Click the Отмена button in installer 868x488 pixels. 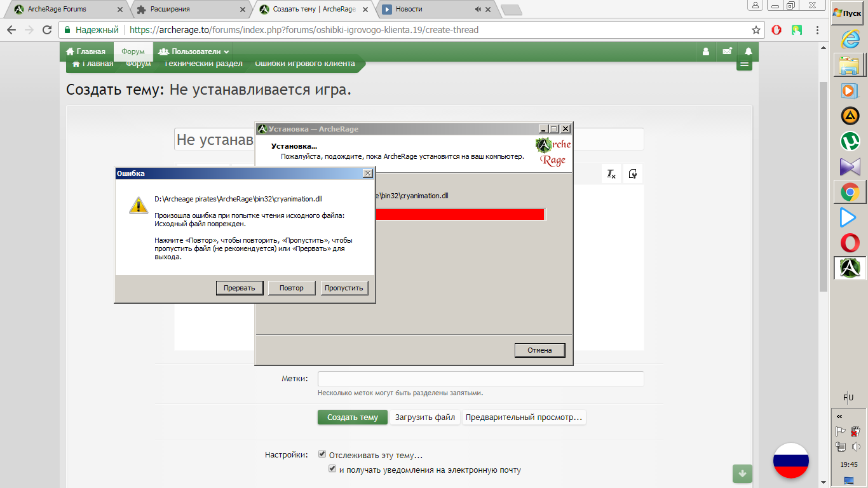(539, 350)
